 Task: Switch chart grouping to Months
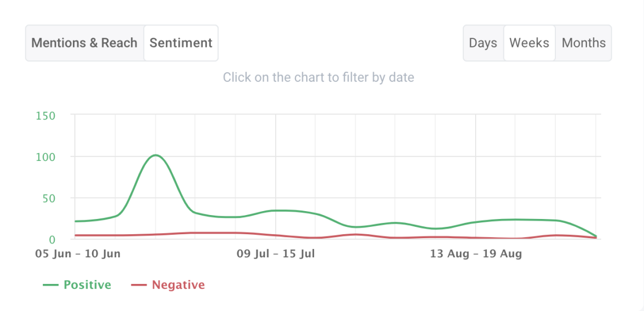pos(584,43)
